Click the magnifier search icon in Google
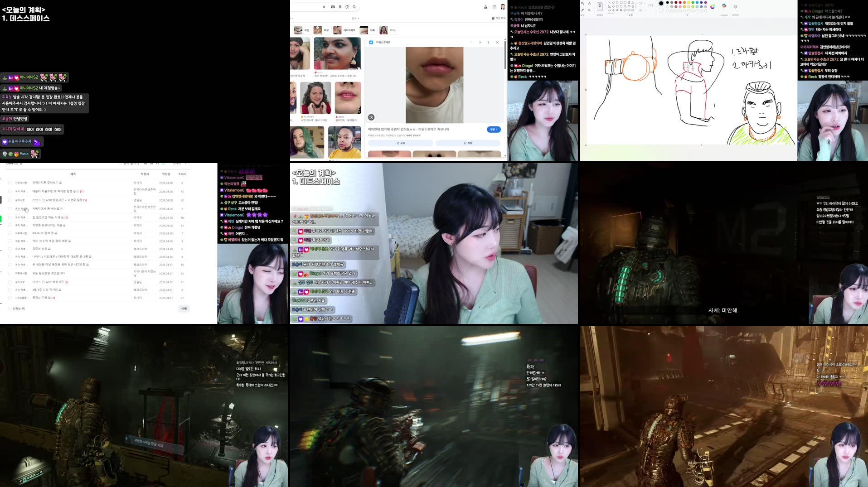Screen dimensions: 868x487 point(354,7)
